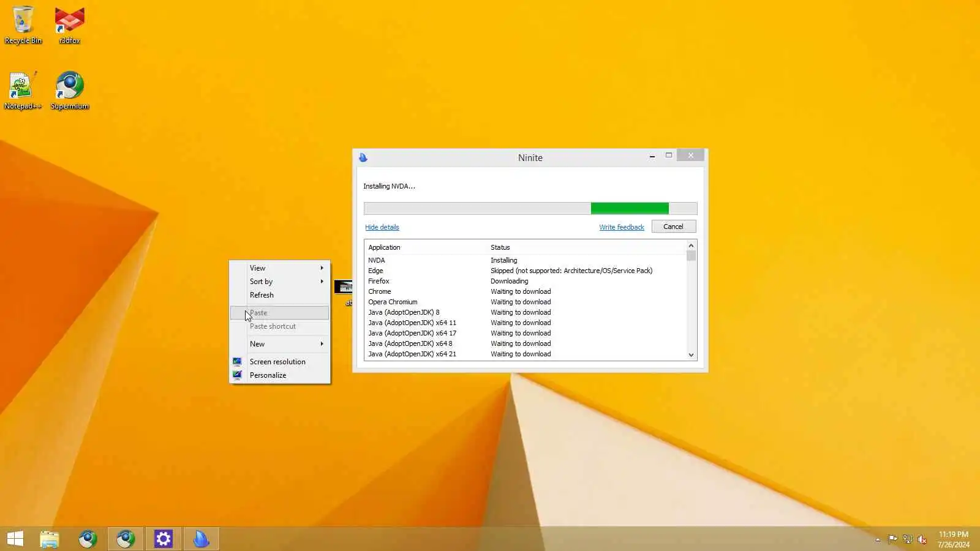Select the r3dfox desktop shortcut

69,25
